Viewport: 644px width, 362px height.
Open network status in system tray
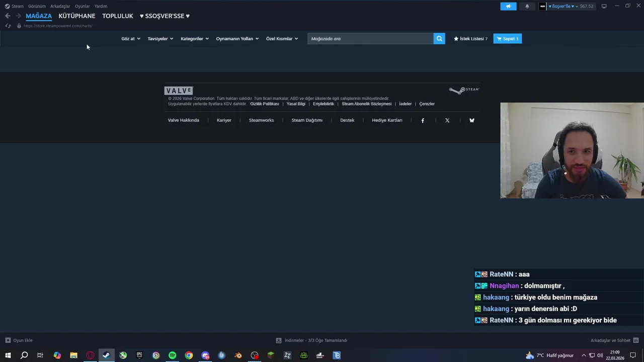click(x=592, y=355)
